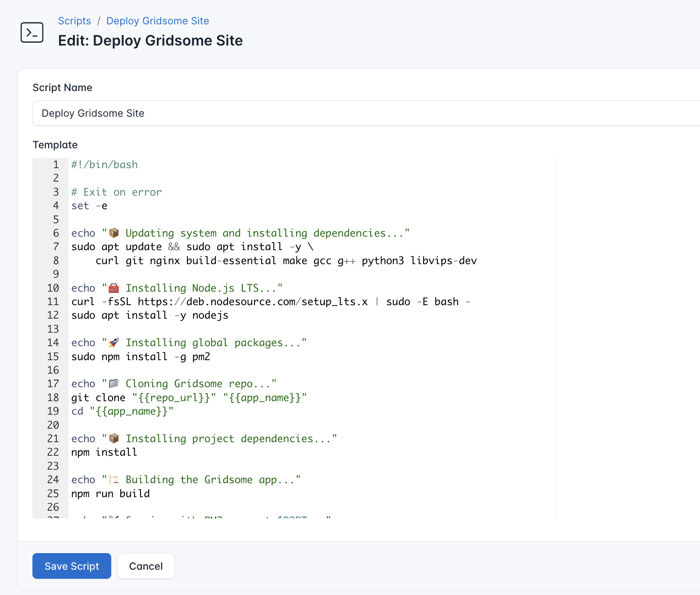Click the 'set -e' statement on line 4
Screen dimensions: 700x595
[x=89, y=206]
